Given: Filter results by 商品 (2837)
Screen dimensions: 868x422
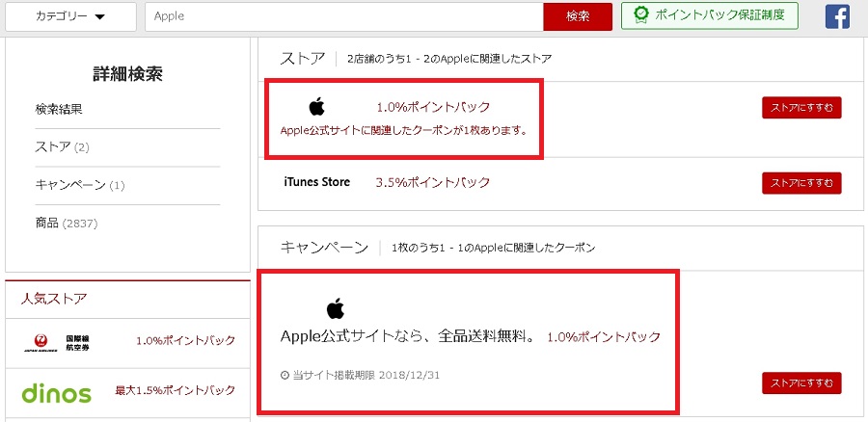Looking at the screenshot, I should click(67, 224).
